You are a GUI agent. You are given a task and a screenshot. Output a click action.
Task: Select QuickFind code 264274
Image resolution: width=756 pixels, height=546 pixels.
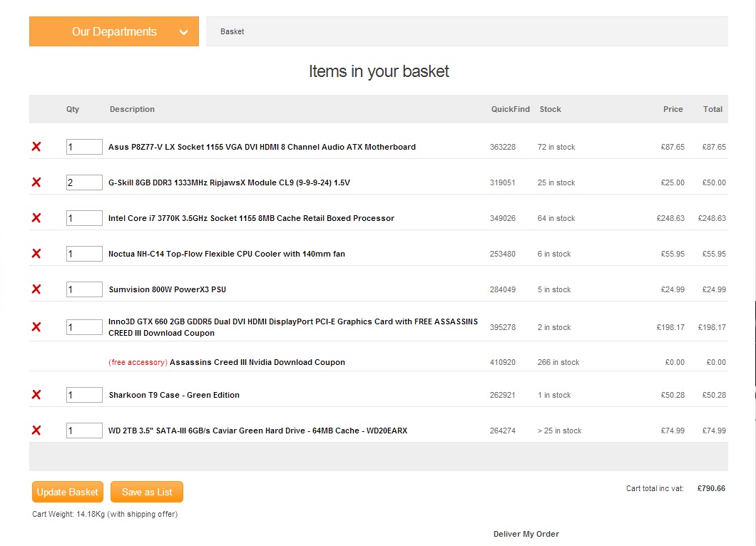[x=502, y=431]
